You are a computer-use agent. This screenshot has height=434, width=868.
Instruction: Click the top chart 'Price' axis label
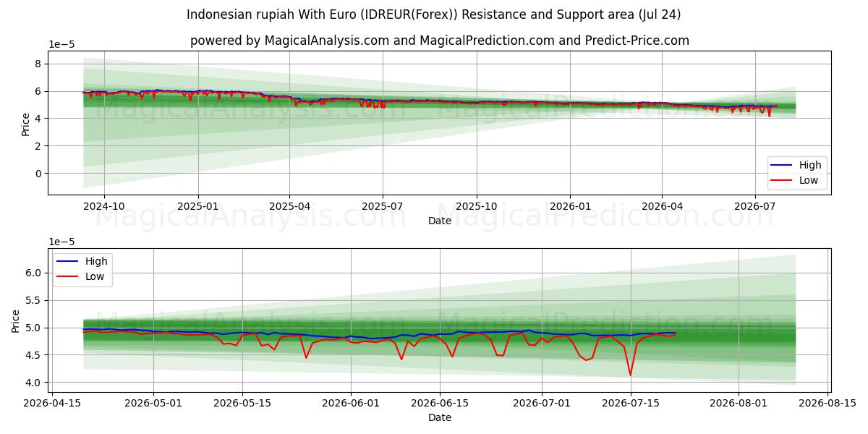pos(26,123)
